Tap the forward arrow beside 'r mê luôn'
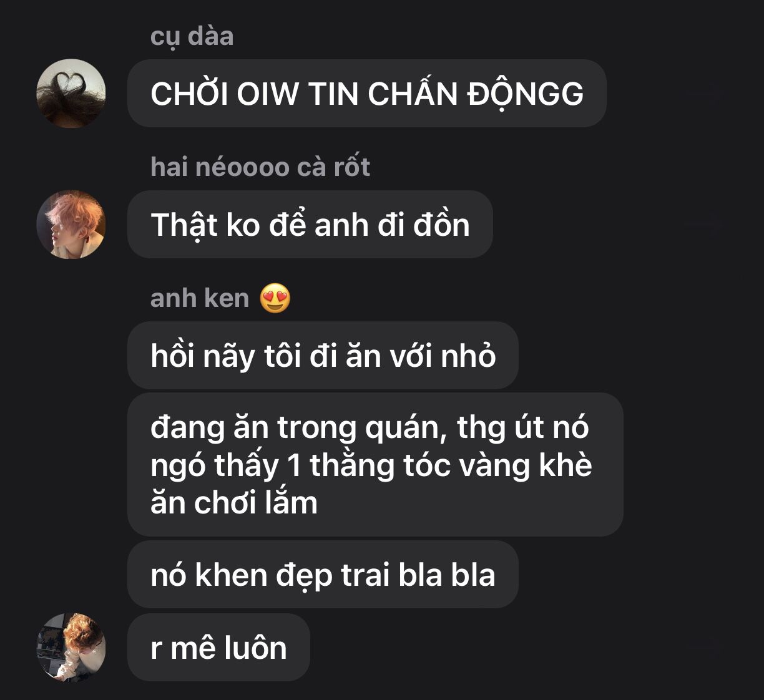 point(703,647)
